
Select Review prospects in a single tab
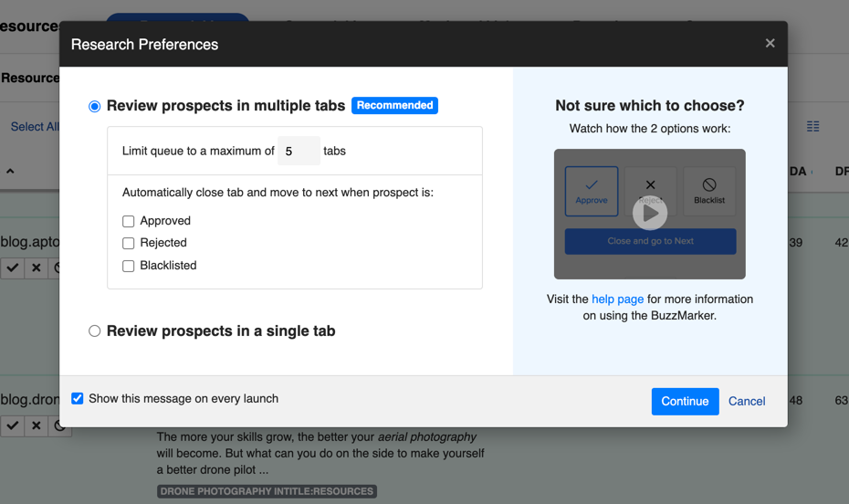(95, 331)
